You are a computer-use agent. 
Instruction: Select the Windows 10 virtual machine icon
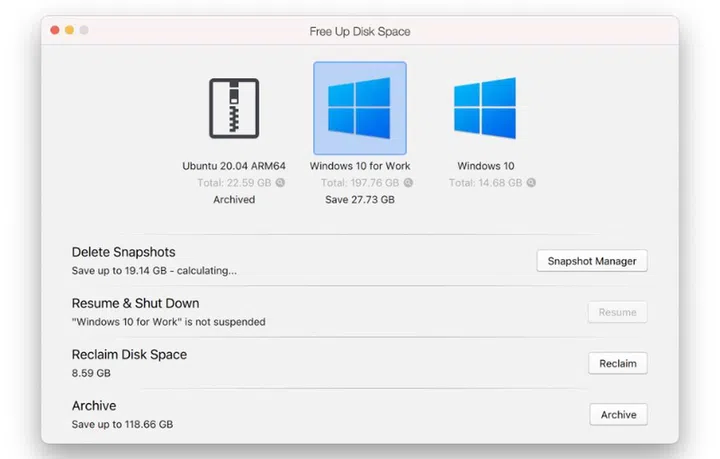[485, 108]
